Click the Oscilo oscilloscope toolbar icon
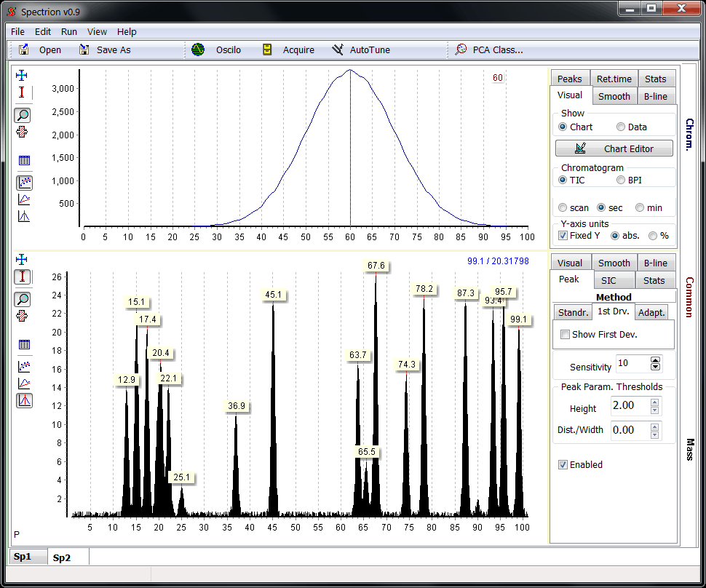 tap(198, 50)
